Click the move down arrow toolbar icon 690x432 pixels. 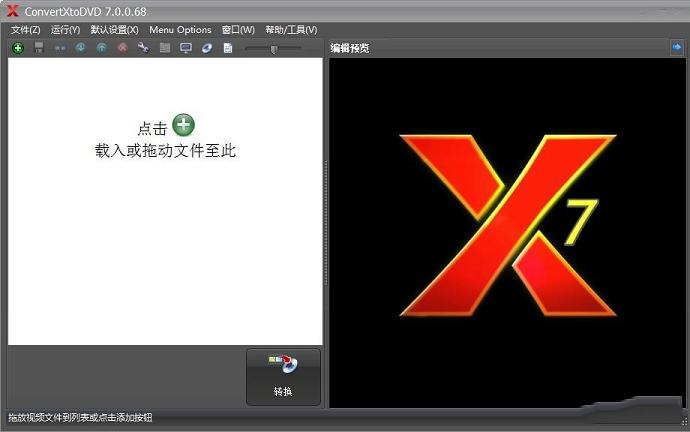click(81, 48)
